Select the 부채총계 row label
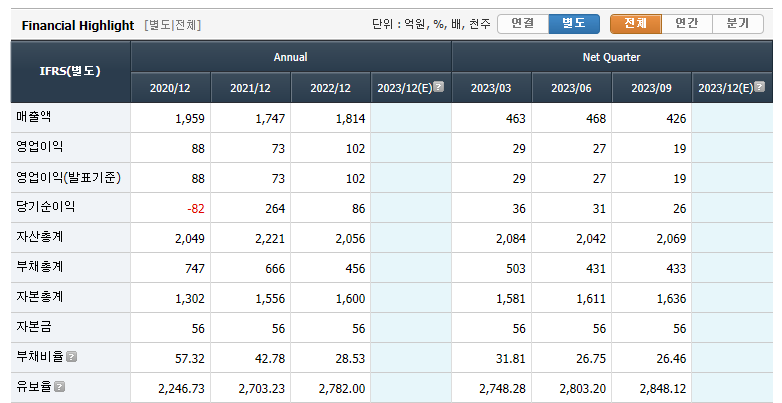The height and width of the screenshot is (403, 782). point(39,267)
